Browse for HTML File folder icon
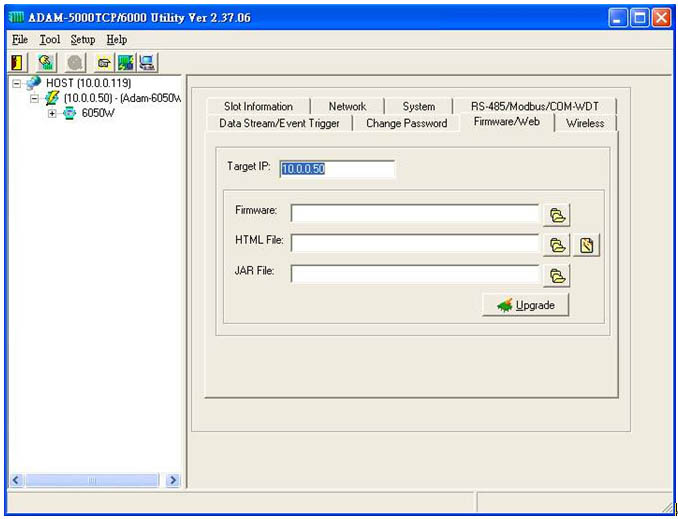The image size is (678, 519). (557, 245)
